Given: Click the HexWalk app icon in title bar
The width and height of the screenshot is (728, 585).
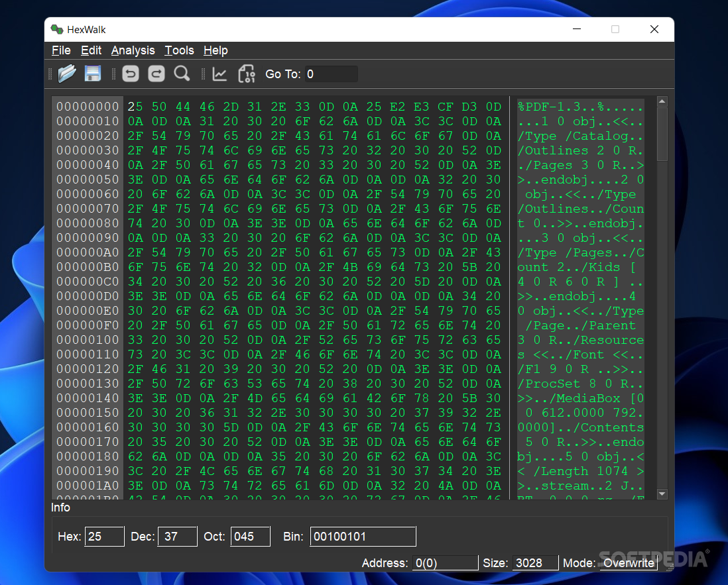Looking at the screenshot, I should pyautogui.click(x=57, y=30).
